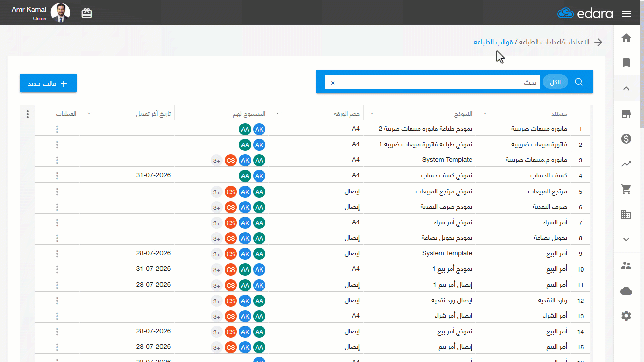Open the shopping cart sidebar icon
Viewport: 644px width, 362px height.
pyautogui.click(x=626, y=189)
